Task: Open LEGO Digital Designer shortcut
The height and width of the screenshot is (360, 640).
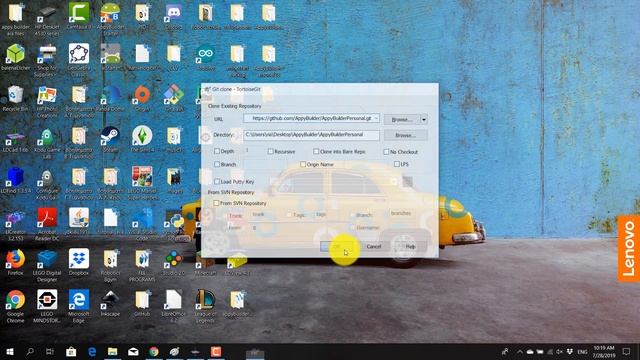Action: 47,265
